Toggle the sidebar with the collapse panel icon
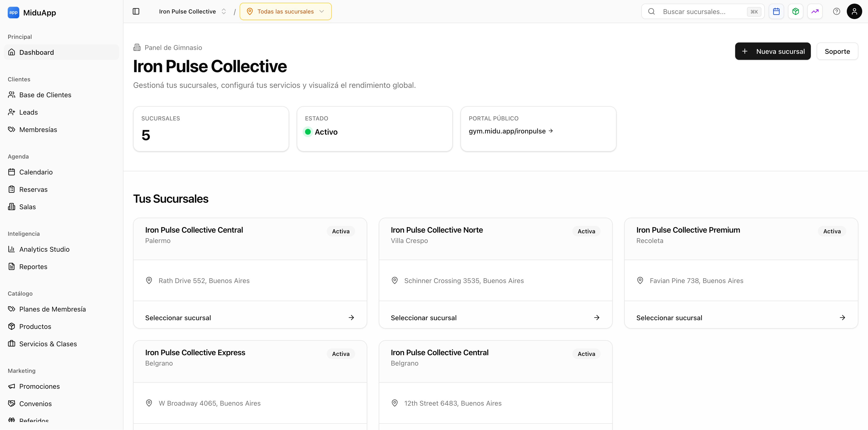This screenshot has width=868, height=430. pyautogui.click(x=136, y=11)
